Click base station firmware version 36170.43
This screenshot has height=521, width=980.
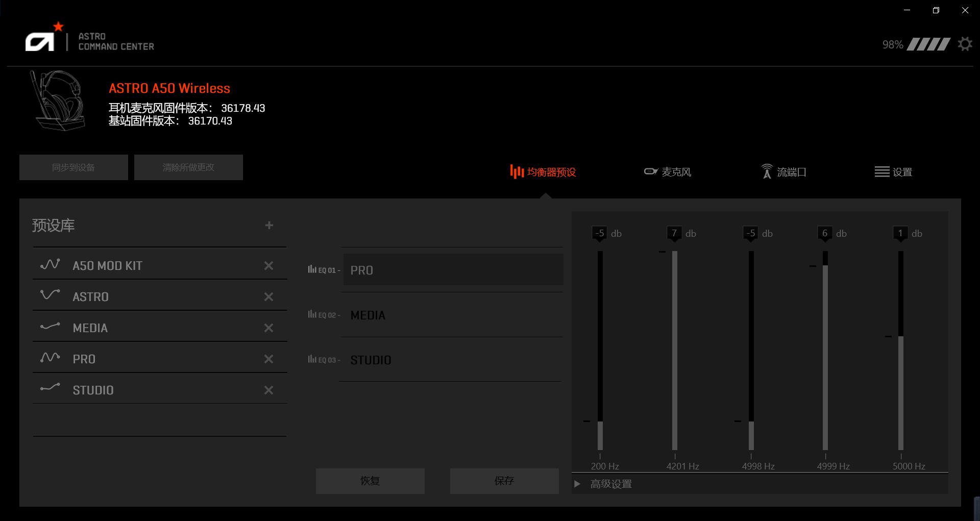tap(210, 121)
